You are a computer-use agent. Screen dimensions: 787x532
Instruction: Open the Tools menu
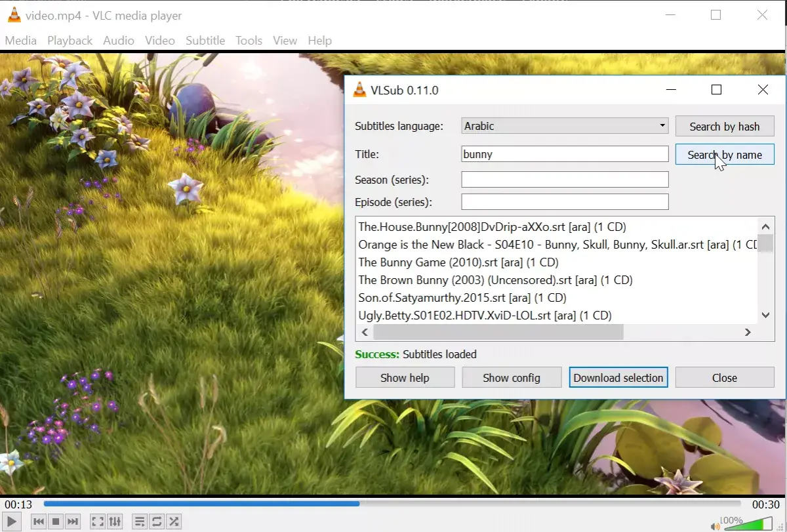(249, 41)
